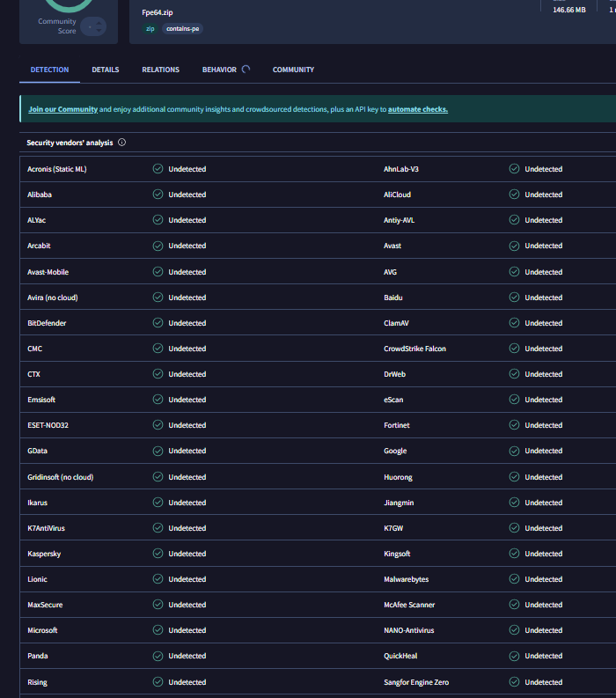Click the DrWeb checkmark icon
The height and width of the screenshot is (698, 616).
[515, 374]
